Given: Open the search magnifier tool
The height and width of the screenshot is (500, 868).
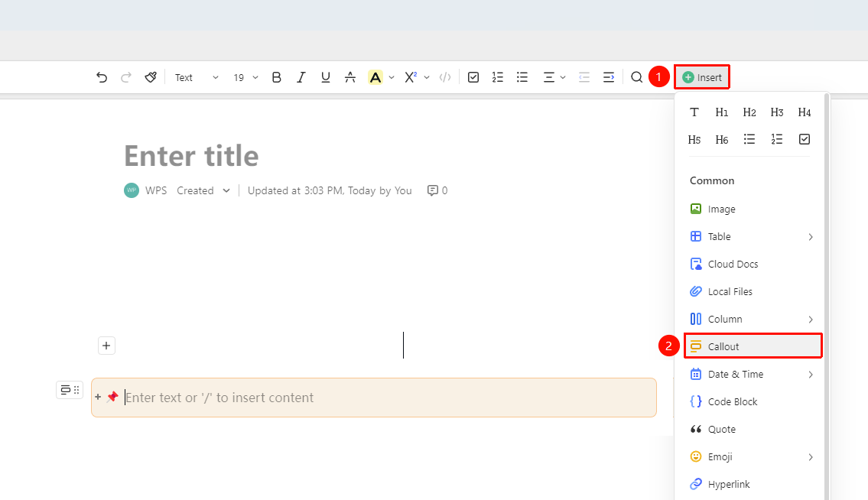Looking at the screenshot, I should point(636,77).
